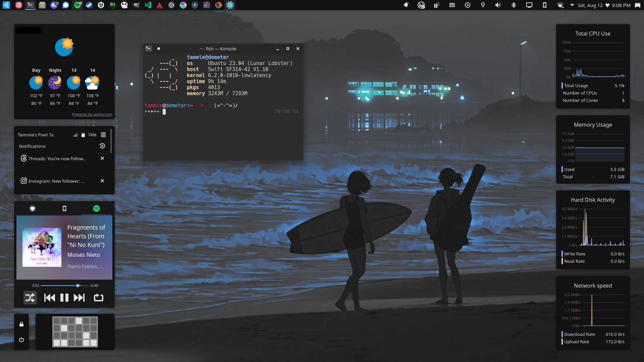The width and height of the screenshot is (644, 362).
Task: Click the Upload Rate 172.0 B/s row
Action: [x=593, y=342]
